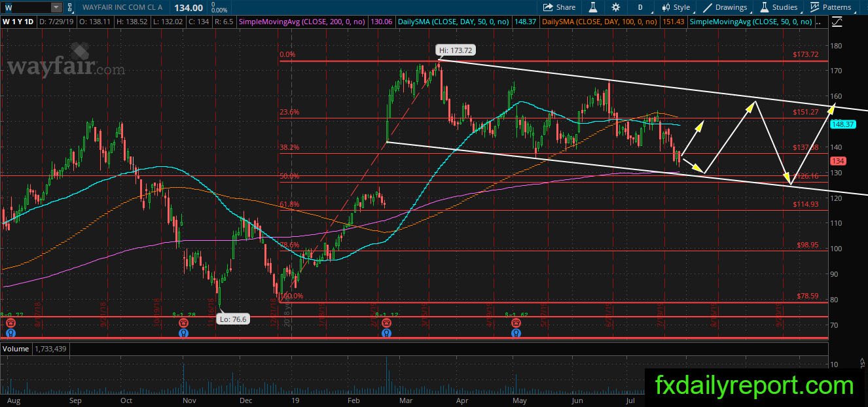Click the 23.6% Fibonacci level label
Screen dimensions: 868x407
(x=289, y=112)
